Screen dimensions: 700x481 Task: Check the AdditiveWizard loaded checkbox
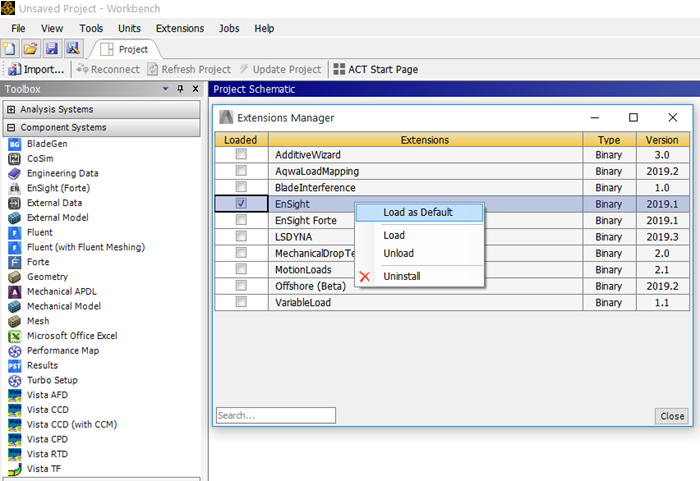(x=241, y=155)
